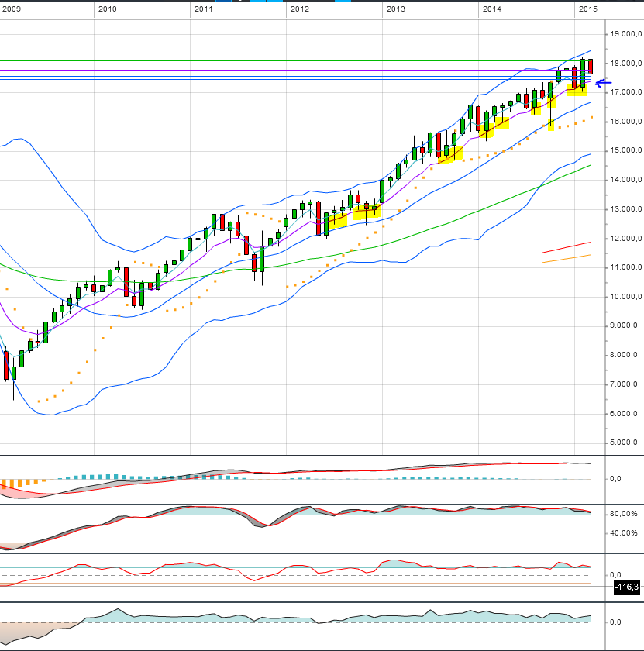Click the black -116,3 value tag
Image resolution: width=644 pixels, height=651 pixels.
coord(627,587)
